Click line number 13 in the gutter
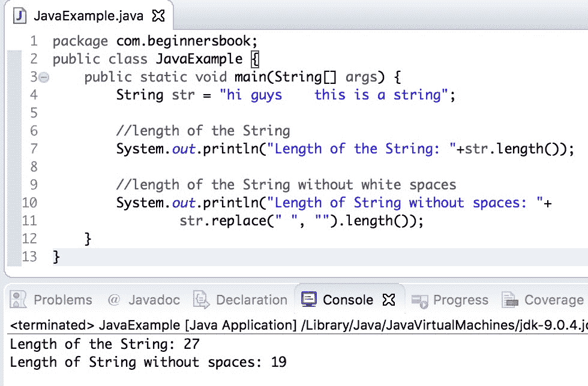The image size is (588, 386). [x=29, y=257]
